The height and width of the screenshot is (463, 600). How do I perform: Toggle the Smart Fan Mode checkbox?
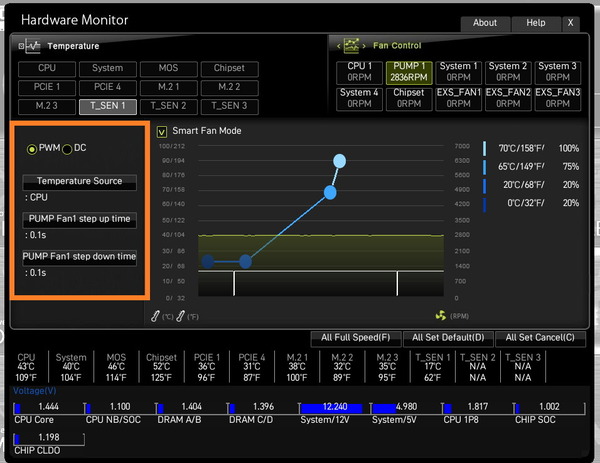point(162,132)
